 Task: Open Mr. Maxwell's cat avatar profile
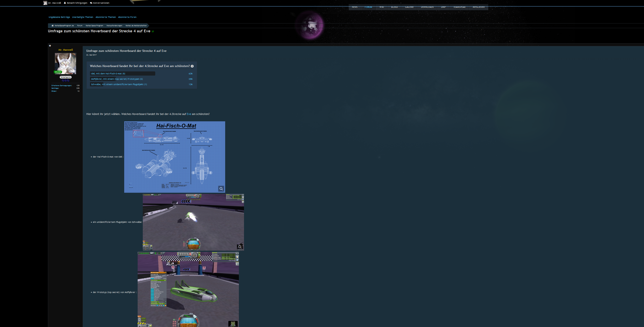pos(66,64)
